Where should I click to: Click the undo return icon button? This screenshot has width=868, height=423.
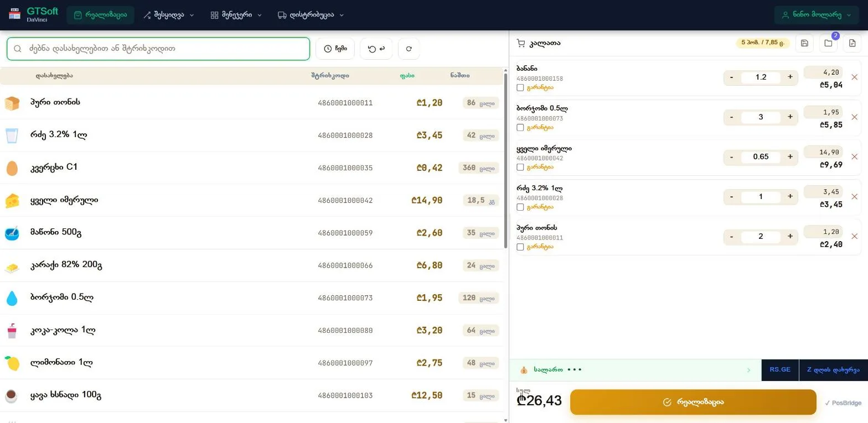tap(376, 49)
